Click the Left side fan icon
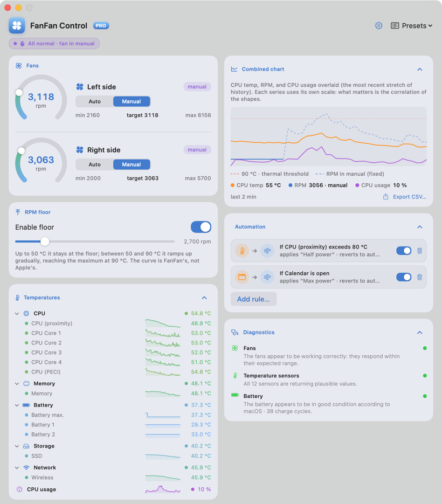The image size is (442, 504). tap(80, 87)
